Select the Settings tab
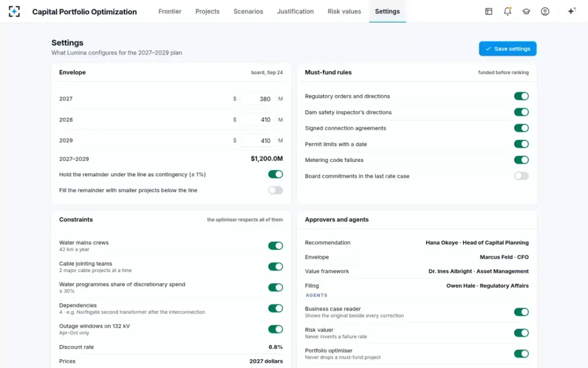Image resolution: width=588 pixels, height=368 pixels. pyautogui.click(x=388, y=11)
